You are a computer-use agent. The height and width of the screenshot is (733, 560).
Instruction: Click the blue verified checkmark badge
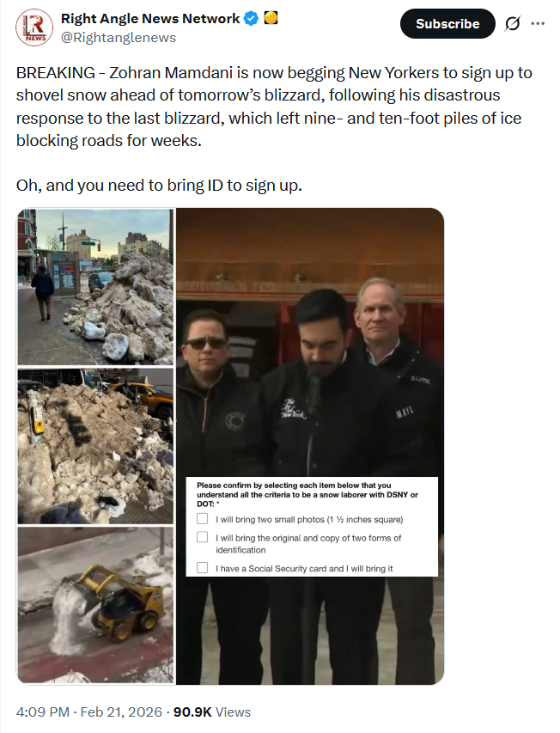252,19
